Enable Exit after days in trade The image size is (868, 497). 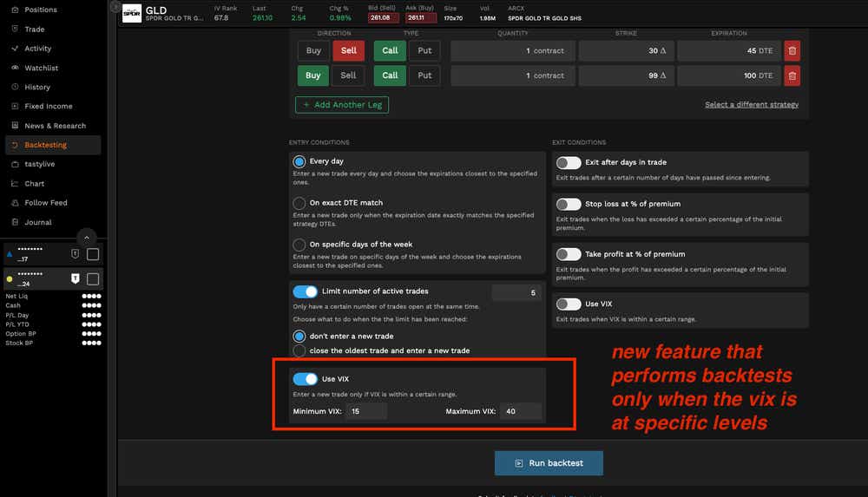tap(569, 163)
